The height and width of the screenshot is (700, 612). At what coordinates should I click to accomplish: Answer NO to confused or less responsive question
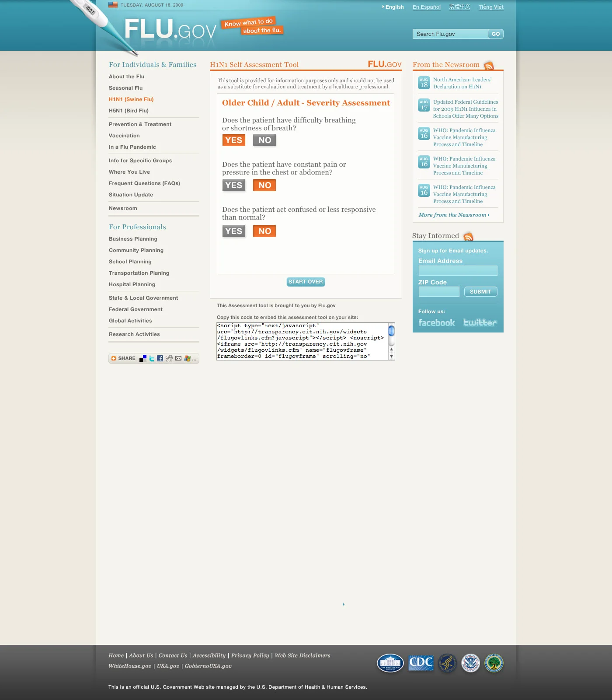264,231
